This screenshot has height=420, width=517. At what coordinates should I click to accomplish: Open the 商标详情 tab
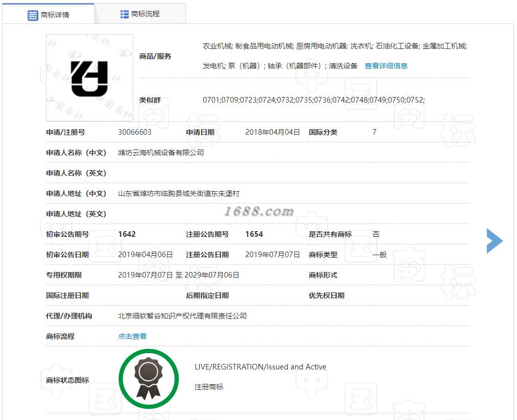(48, 13)
